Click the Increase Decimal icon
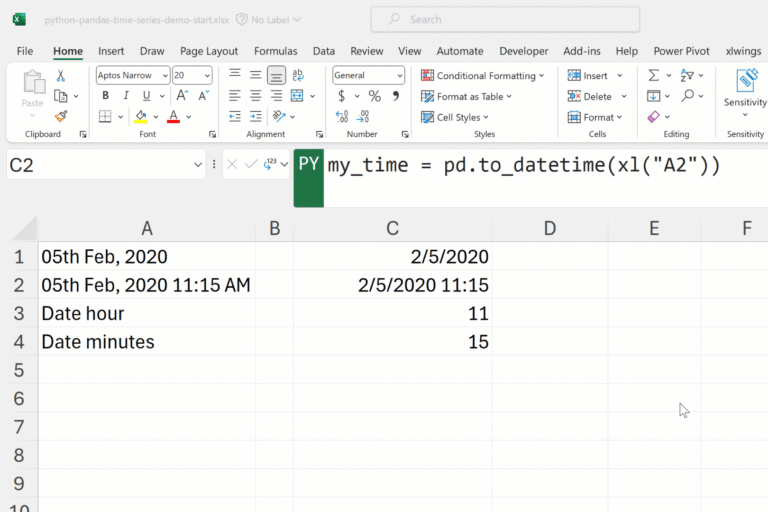The width and height of the screenshot is (768, 512). pyautogui.click(x=341, y=117)
